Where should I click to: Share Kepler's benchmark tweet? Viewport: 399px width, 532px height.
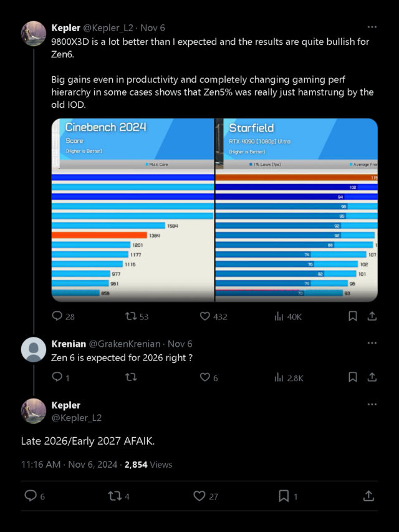(372, 317)
